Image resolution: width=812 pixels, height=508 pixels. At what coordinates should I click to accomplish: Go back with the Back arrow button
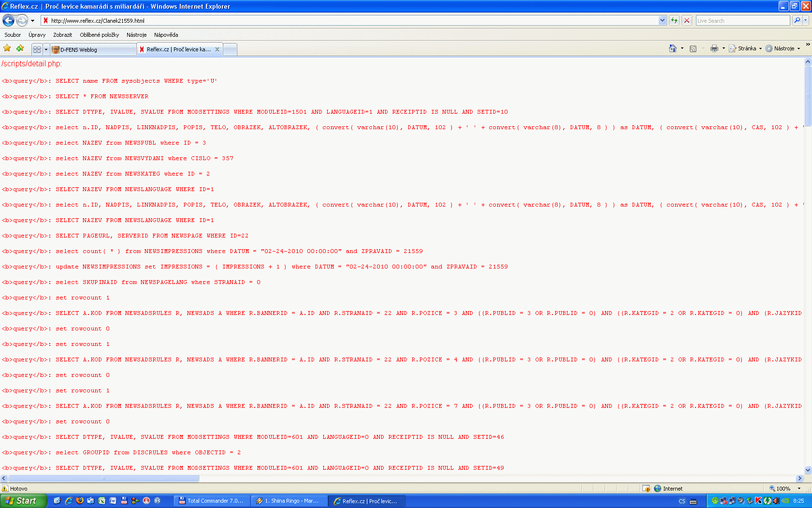point(8,20)
